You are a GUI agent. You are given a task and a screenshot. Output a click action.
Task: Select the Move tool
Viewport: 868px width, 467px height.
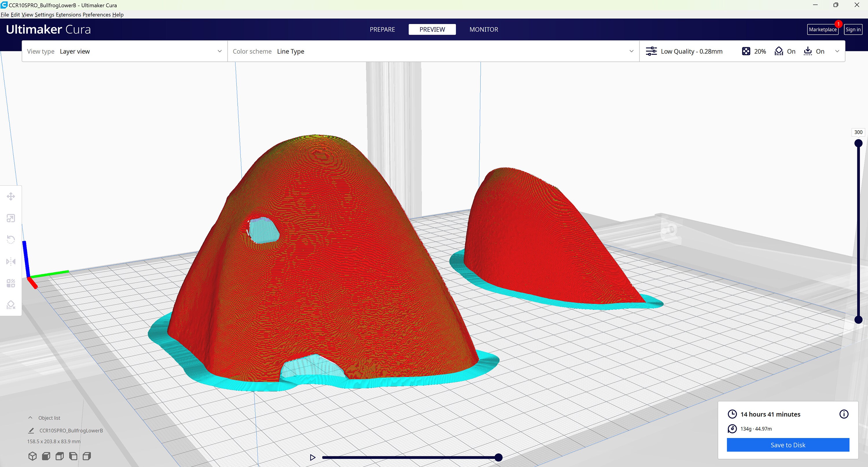11,196
